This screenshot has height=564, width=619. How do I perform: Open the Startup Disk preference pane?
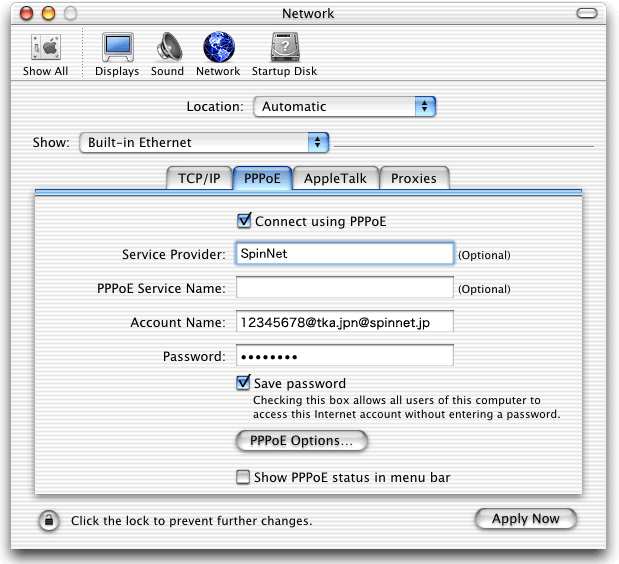284,54
